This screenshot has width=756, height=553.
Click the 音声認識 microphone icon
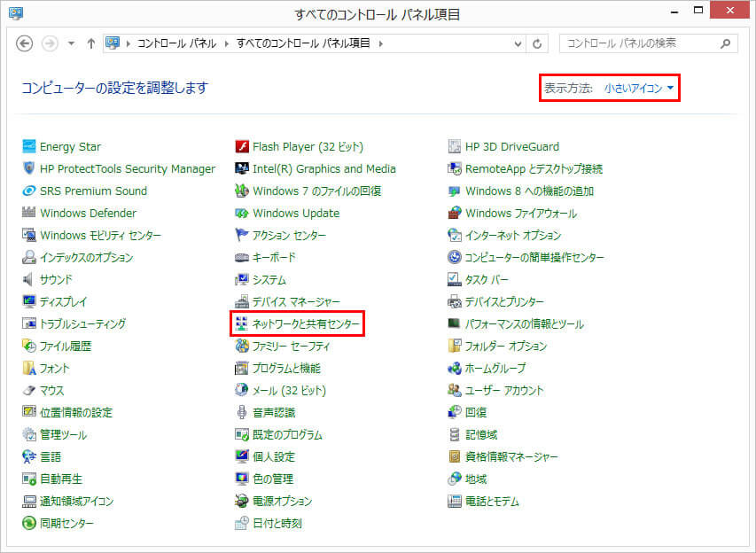coord(242,412)
